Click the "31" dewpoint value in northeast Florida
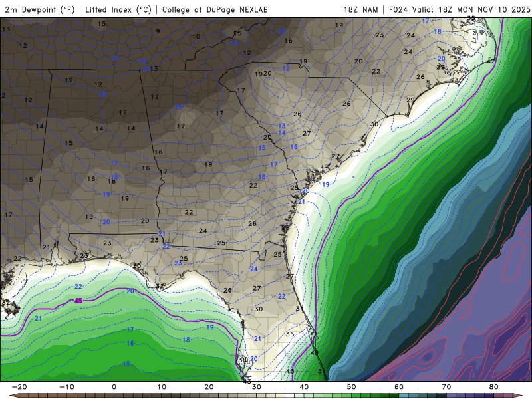 pos(300,309)
